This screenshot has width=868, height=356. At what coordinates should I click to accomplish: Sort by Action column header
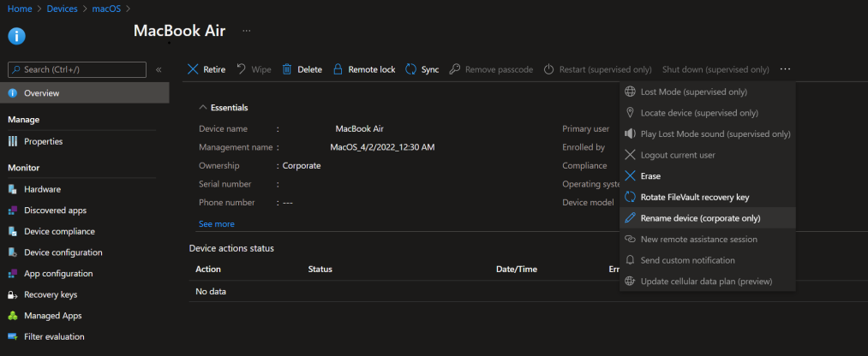coord(208,270)
